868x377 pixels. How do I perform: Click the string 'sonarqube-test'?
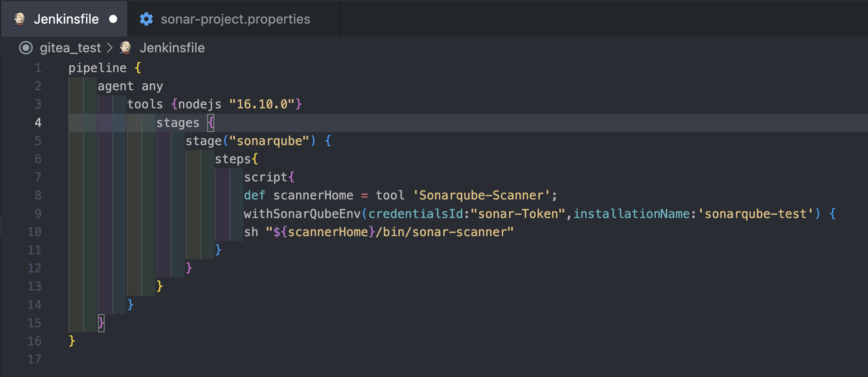[x=755, y=214]
